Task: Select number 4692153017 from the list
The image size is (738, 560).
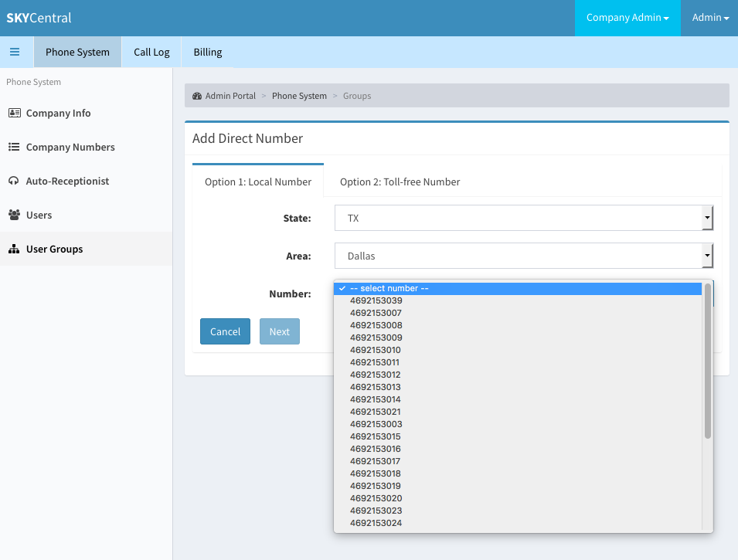Action: [518, 461]
